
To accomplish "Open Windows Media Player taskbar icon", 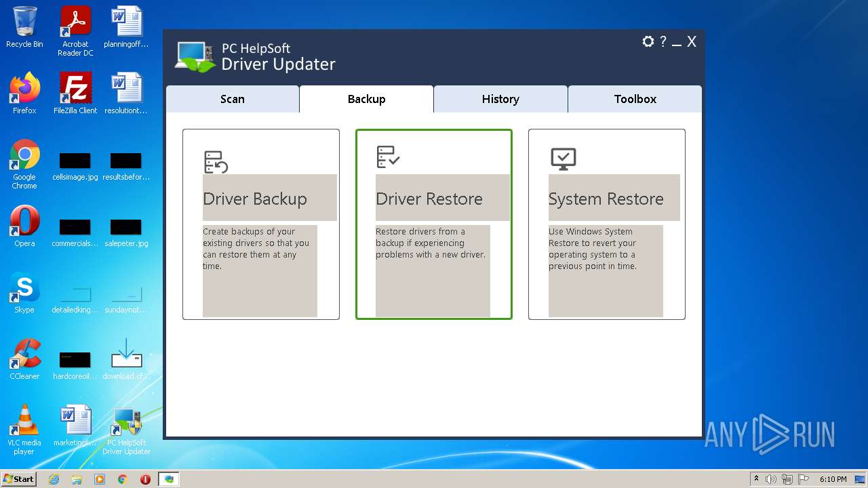I will point(100,479).
